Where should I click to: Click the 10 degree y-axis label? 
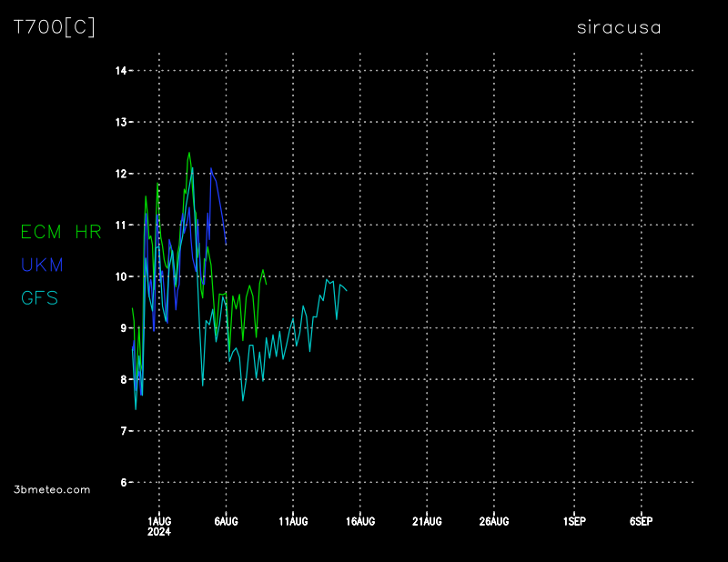point(119,276)
